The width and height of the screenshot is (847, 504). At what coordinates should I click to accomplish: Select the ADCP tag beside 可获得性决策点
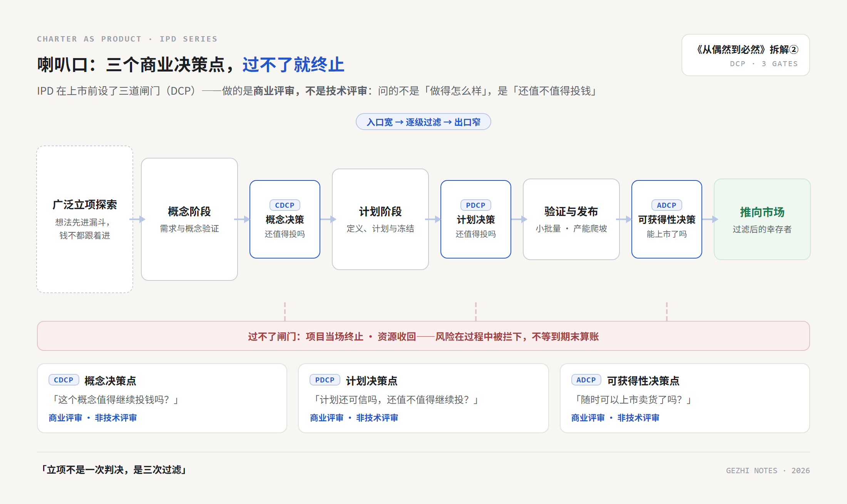pyautogui.click(x=586, y=380)
